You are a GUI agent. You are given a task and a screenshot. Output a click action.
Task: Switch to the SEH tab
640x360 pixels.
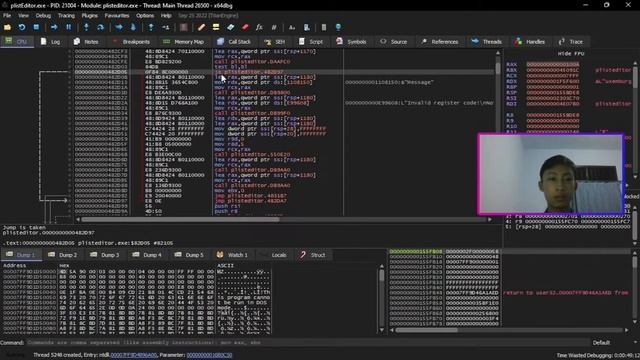click(x=275, y=42)
